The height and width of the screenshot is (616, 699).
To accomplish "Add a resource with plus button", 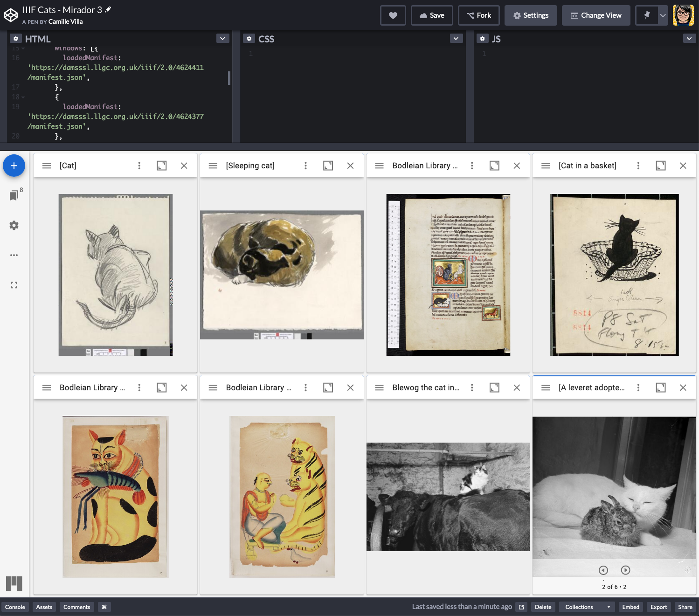I will pyautogui.click(x=14, y=166).
